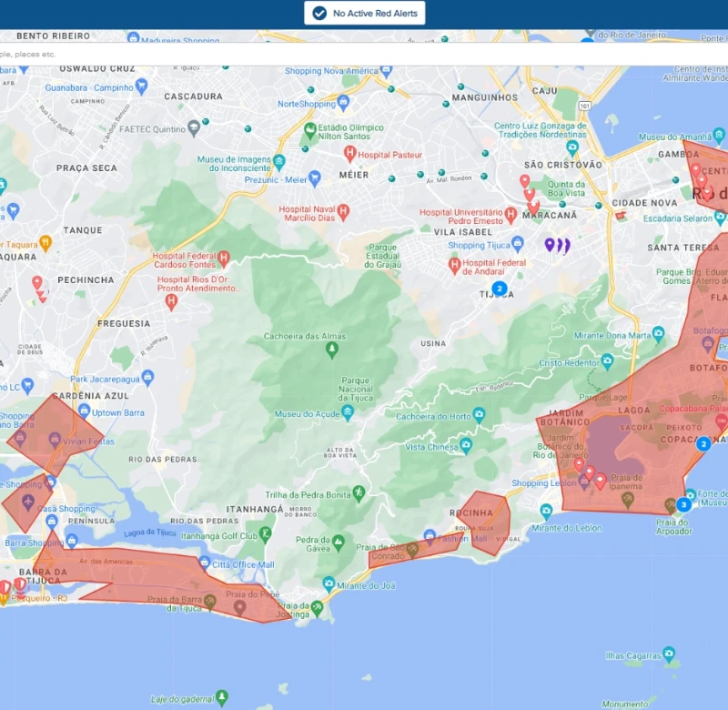Image resolution: width=728 pixels, height=710 pixels.
Task: Open the Shopping Nova América marker
Action: tap(386, 71)
